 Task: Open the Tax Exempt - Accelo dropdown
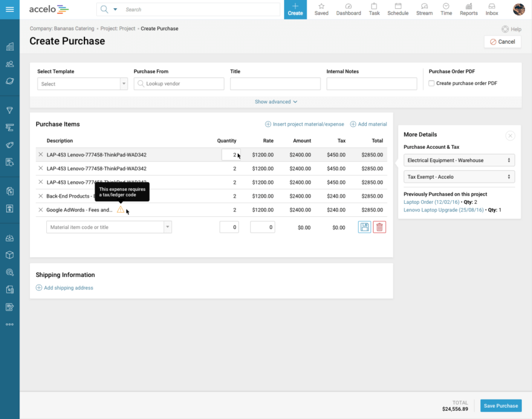tap(459, 177)
